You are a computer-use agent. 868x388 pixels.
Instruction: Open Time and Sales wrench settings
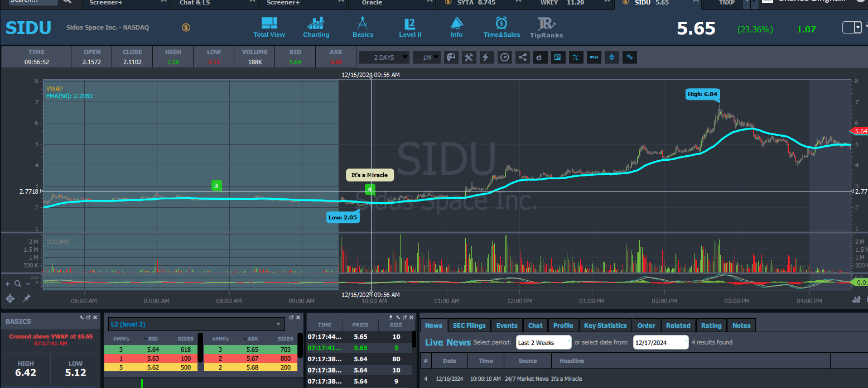tap(398, 317)
